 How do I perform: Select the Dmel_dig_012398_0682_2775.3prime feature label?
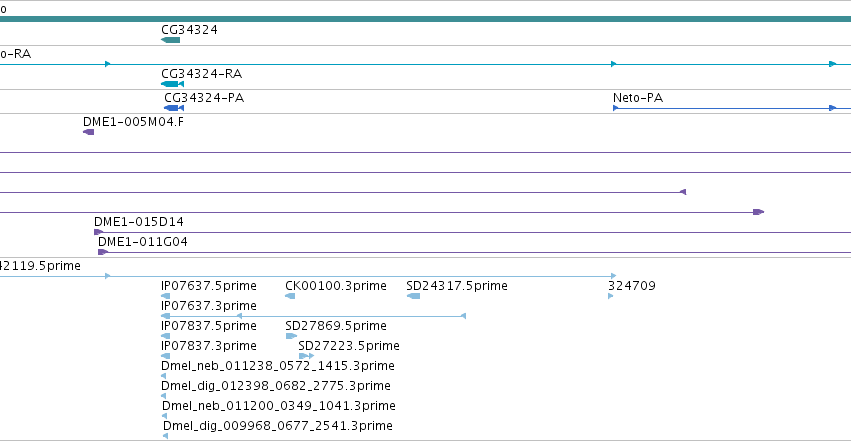click(x=276, y=386)
